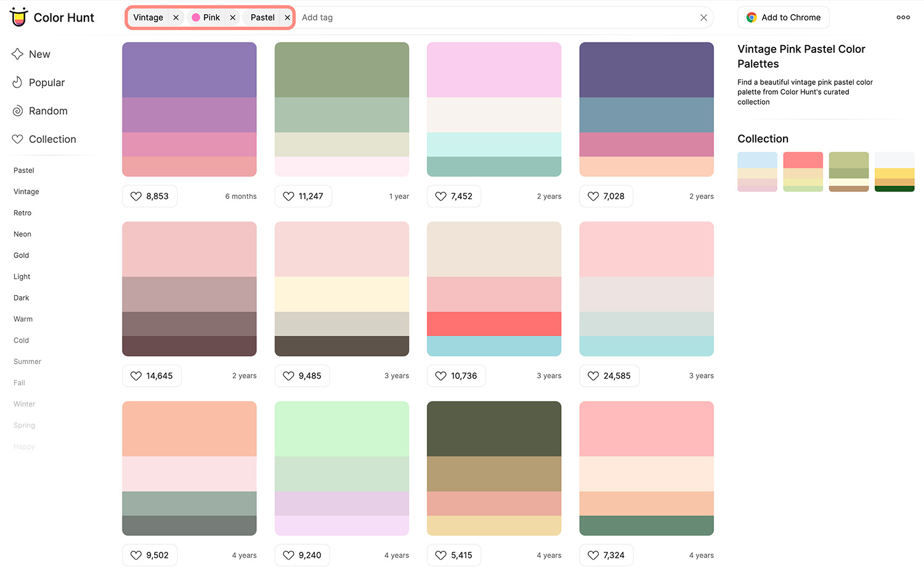Filter by Warm in the sidebar
Image resolution: width=924 pixels, height=577 pixels.
(23, 319)
